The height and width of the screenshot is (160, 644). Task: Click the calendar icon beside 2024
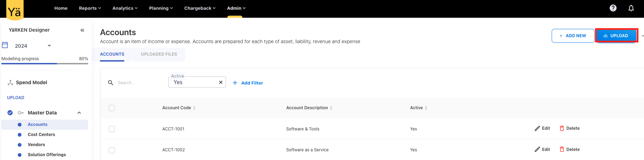click(x=5, y=45)
